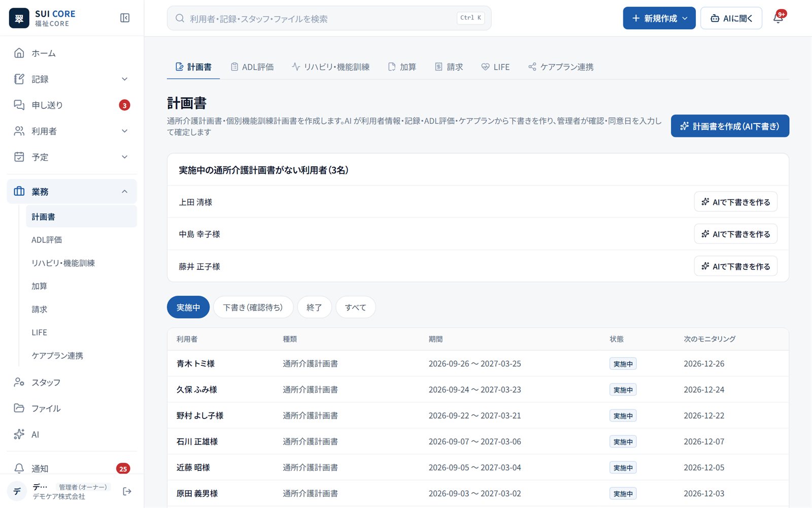This screenshot has width=812, height=508.
Task: Open the row for 原田 義男様
Action: (x=478, y=493)
